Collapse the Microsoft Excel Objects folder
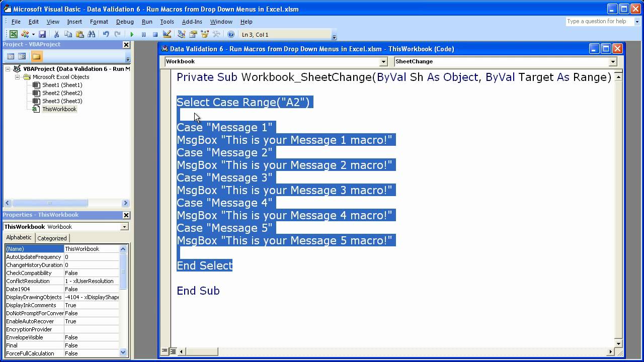This screenshot has height=362, width=644. (x=17, y=77)
